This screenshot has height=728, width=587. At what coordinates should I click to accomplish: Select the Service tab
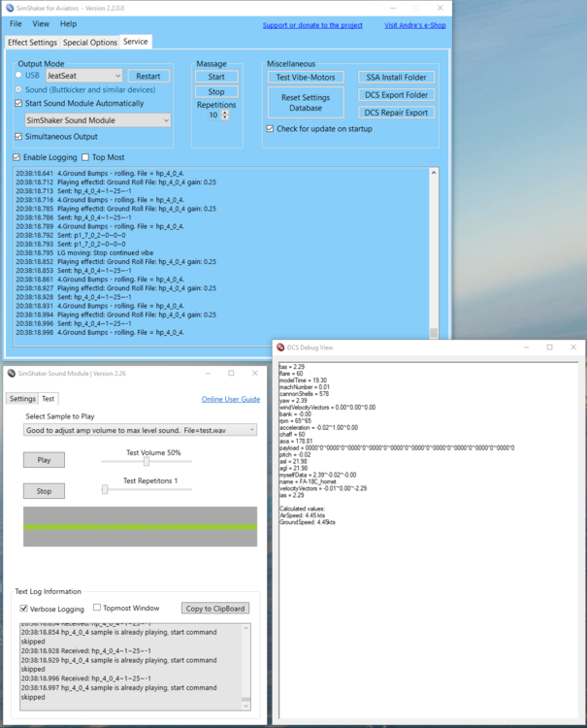pyautogui.click(x=136, y=42)
